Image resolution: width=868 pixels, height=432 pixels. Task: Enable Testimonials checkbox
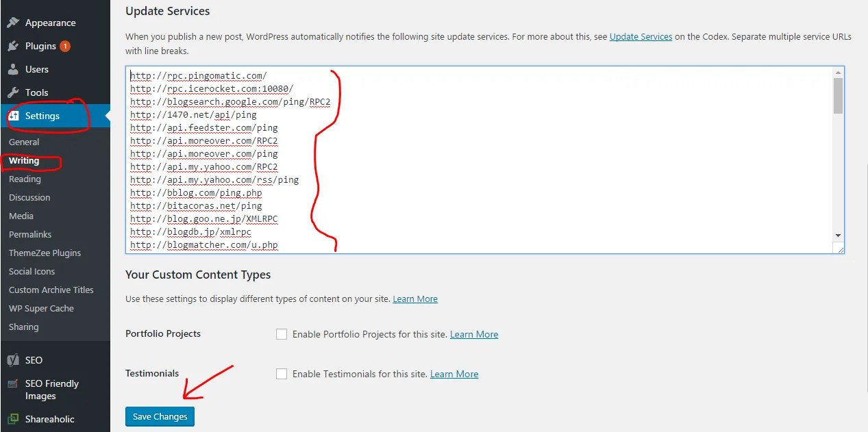(x=282, y=374)
